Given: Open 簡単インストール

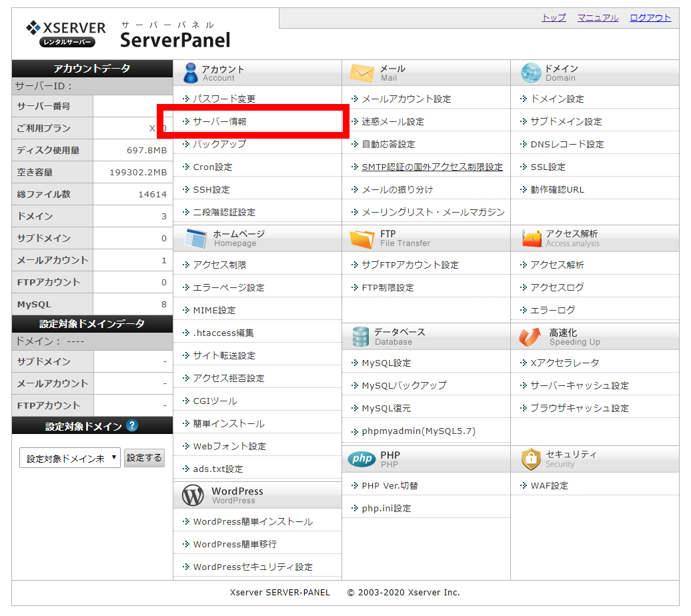Looking at the screenshot, I should 229,423.
